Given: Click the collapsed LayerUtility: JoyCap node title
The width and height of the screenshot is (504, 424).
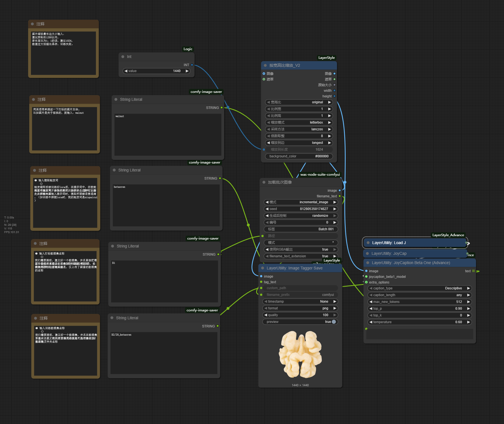Looking at the screenshot, I should pyautogui.click(x=389, y=253).
